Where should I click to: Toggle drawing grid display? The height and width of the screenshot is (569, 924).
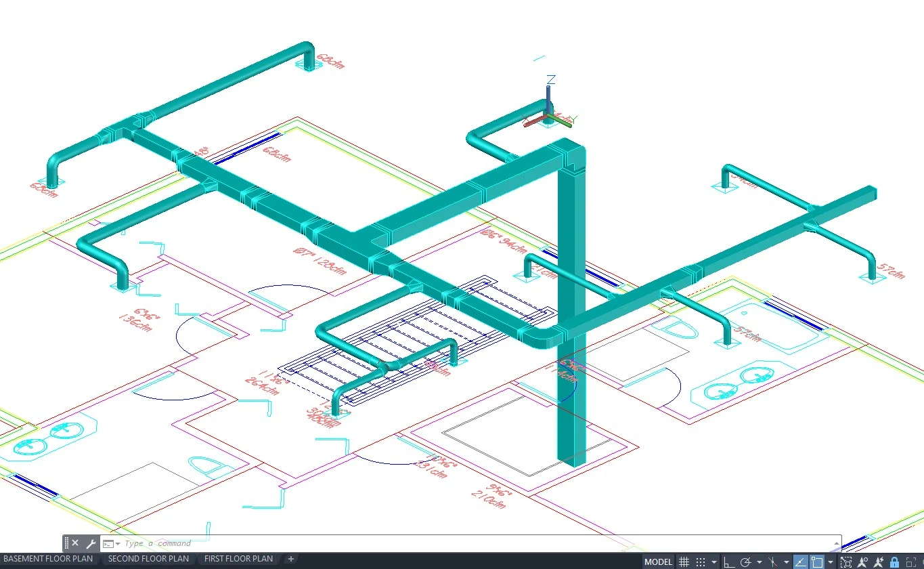coord(684,562)
